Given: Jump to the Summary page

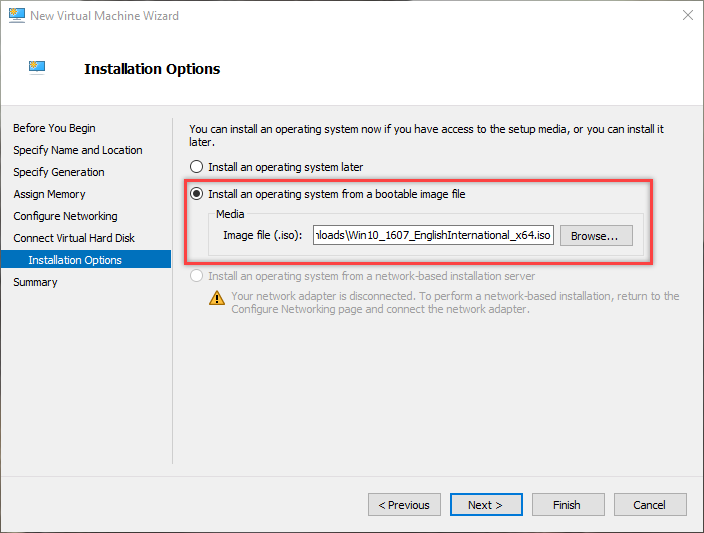Looking at the screenshot, I should pos(35,282).
